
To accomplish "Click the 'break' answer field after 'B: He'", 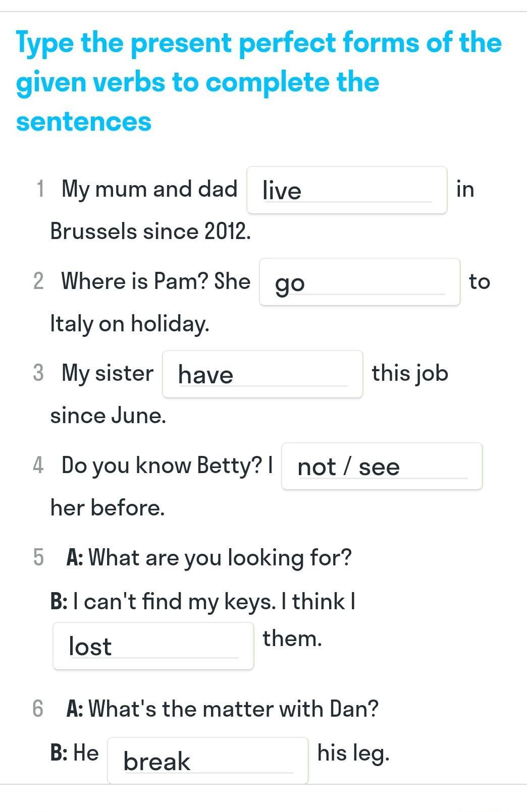I will 208,761.
